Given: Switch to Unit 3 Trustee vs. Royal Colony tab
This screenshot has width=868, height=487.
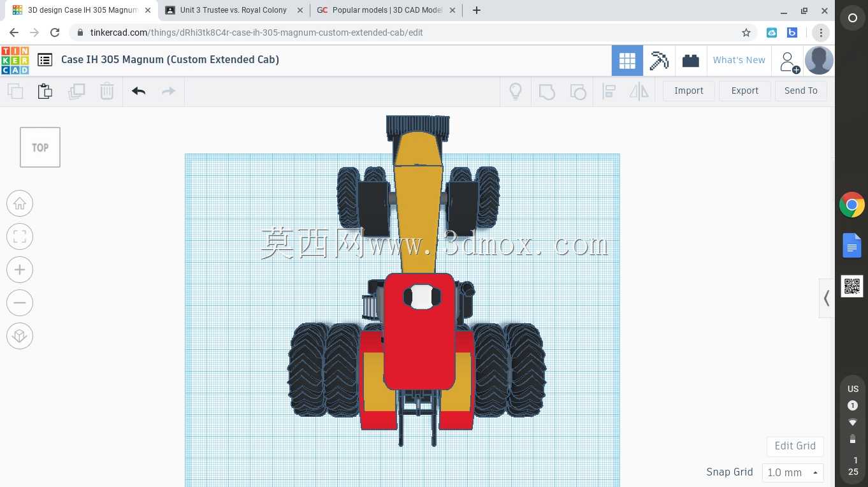Looking at the screenshot, I should click(x=233, y=10).
